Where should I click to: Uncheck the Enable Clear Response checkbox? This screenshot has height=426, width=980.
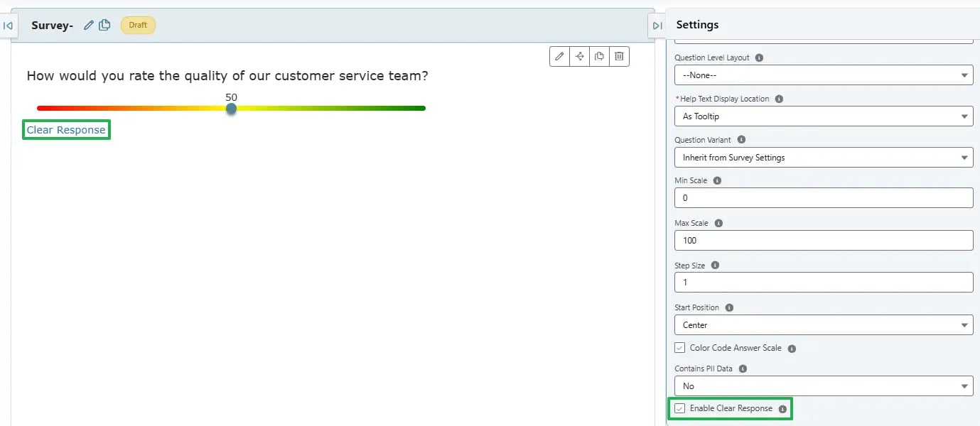680,408
